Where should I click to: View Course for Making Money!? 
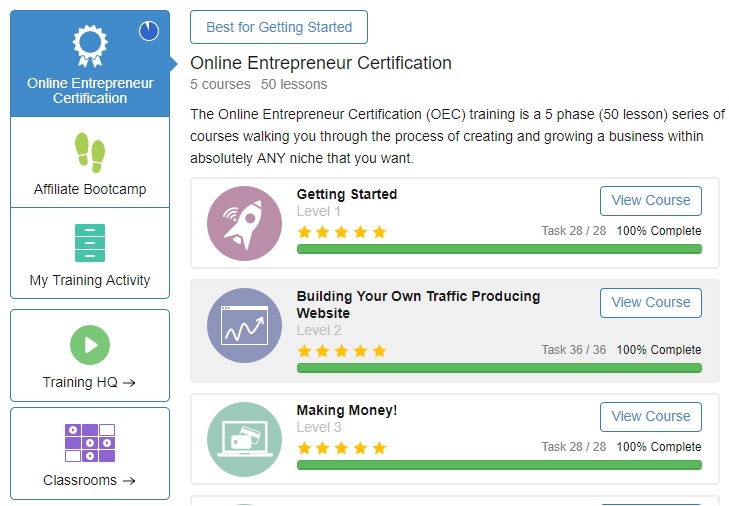pos(651,417)
